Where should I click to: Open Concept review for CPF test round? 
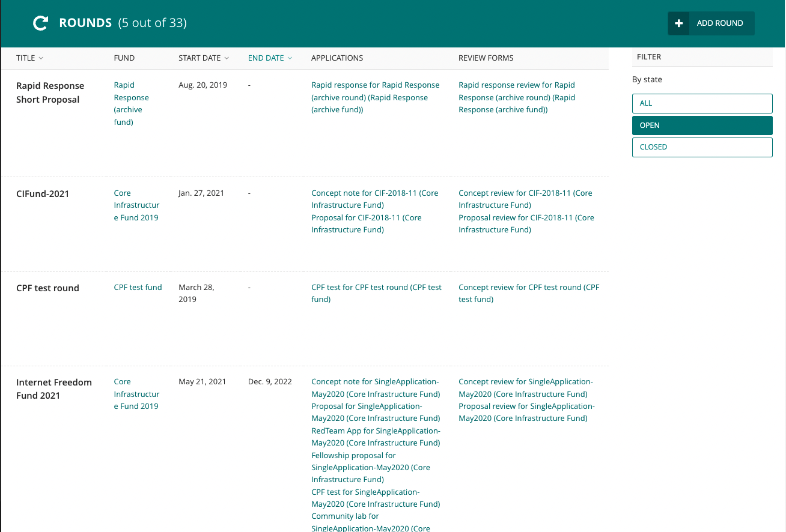[529, 293]
